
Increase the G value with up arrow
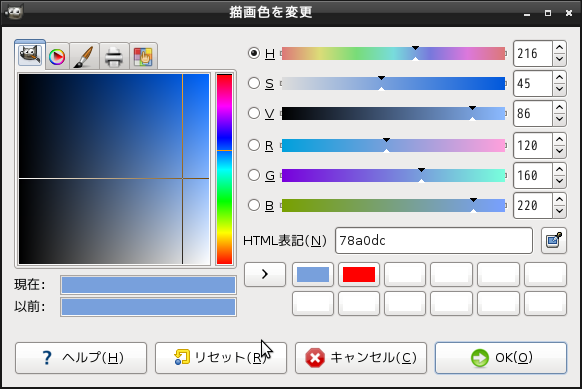pos(559,169)
